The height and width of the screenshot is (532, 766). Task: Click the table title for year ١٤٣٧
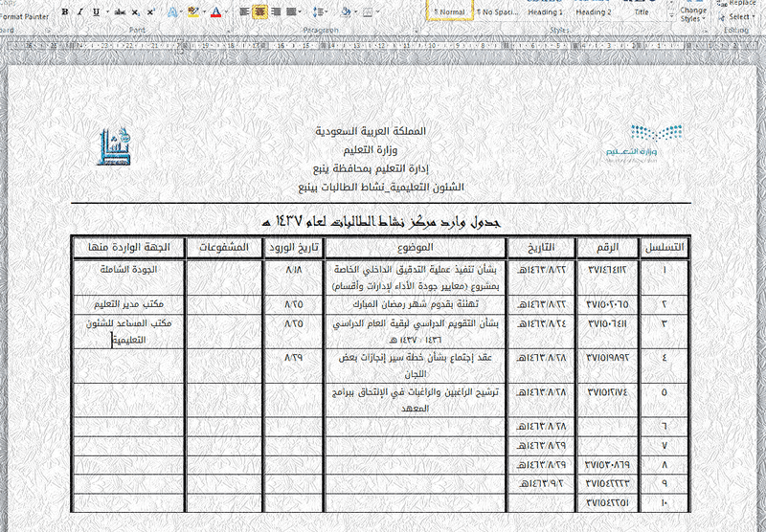point(381,222)
